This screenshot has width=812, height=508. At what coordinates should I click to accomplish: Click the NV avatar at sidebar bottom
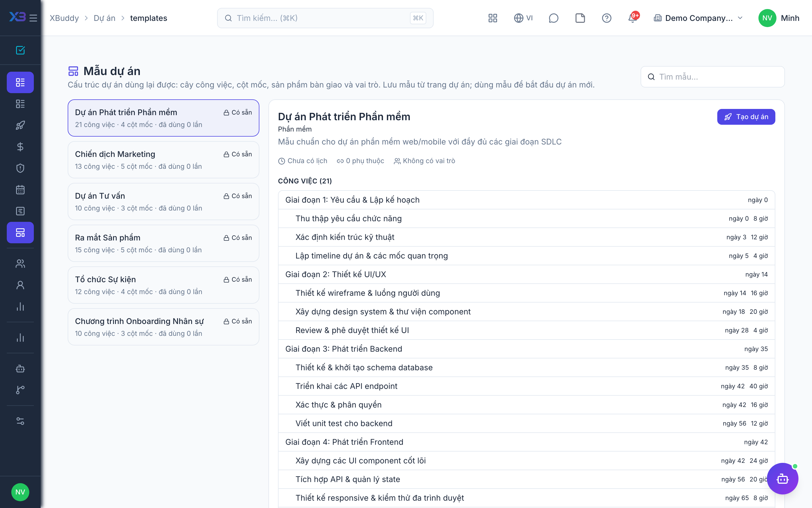20,492
